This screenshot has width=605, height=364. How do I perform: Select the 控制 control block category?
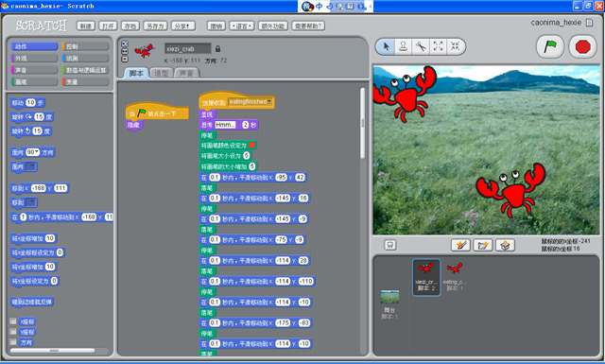86,46
